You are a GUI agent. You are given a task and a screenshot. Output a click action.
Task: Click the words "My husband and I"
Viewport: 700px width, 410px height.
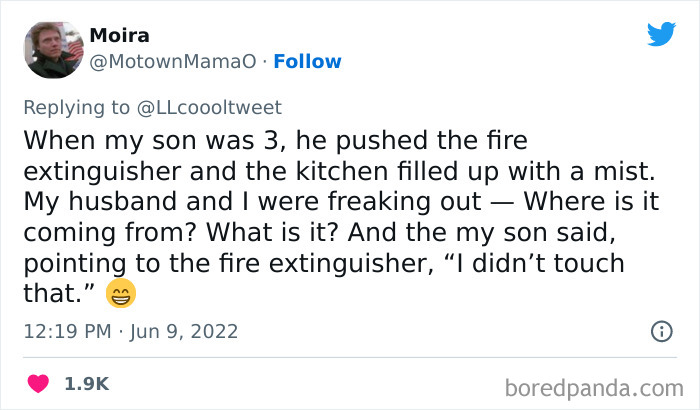116,200
